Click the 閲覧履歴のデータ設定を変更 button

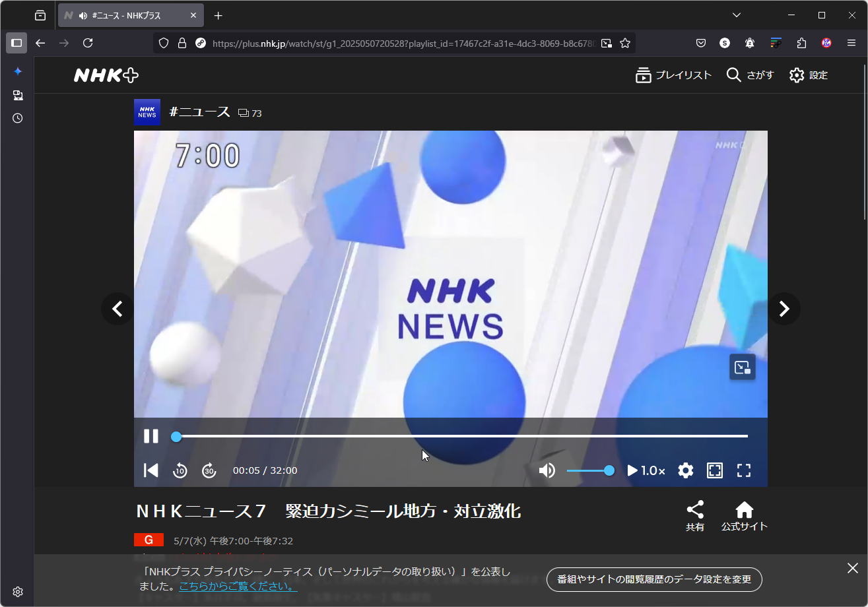tap(653, 579)
